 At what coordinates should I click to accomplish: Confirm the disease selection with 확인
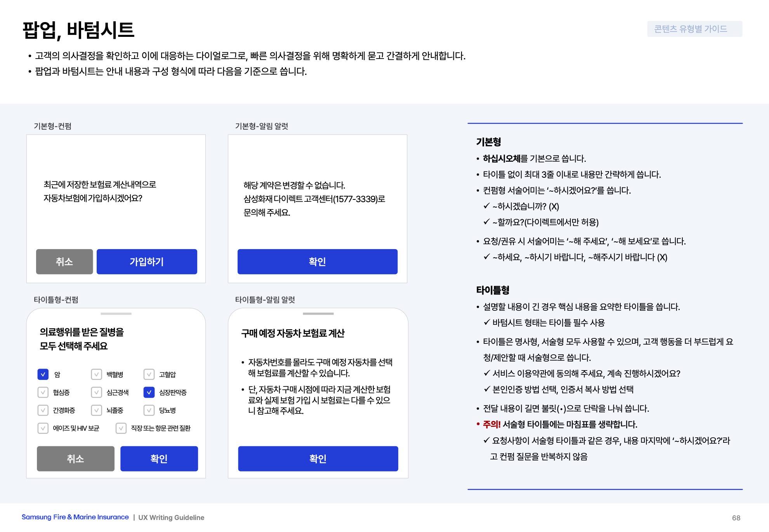(x=159, y=459)
